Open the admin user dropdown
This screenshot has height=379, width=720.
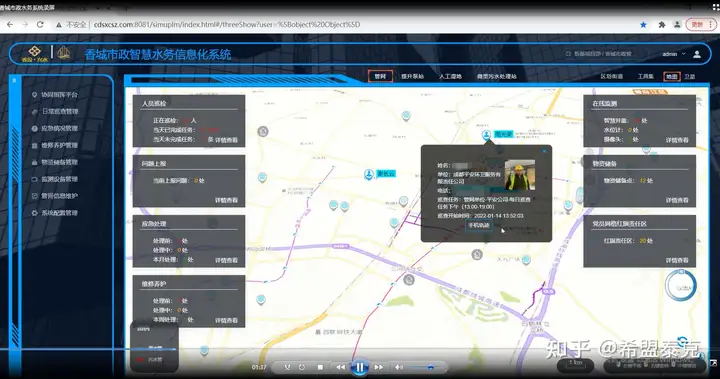(x=674, y=54)
